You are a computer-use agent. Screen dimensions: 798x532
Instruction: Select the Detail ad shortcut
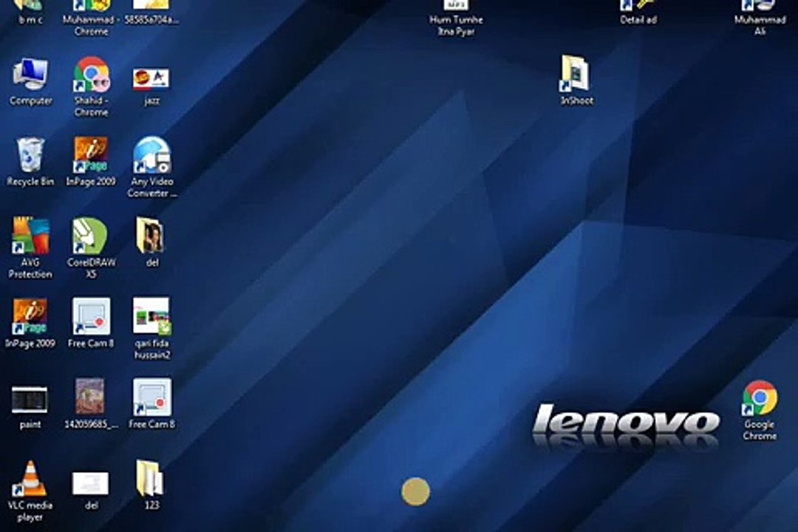(x=638, y=13)
